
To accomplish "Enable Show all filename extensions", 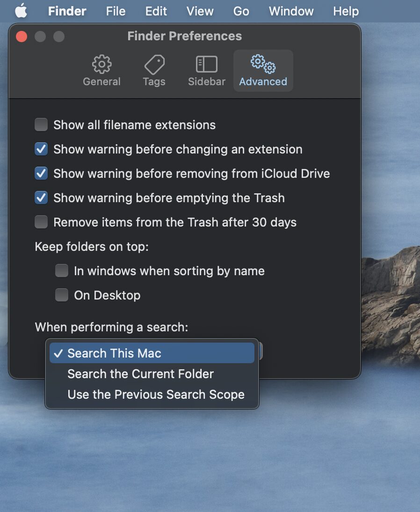I will click(x=41, y=125).
